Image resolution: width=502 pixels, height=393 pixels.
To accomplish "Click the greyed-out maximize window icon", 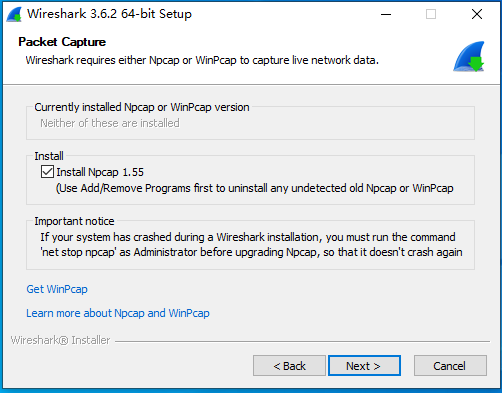I will coord(431,14).
